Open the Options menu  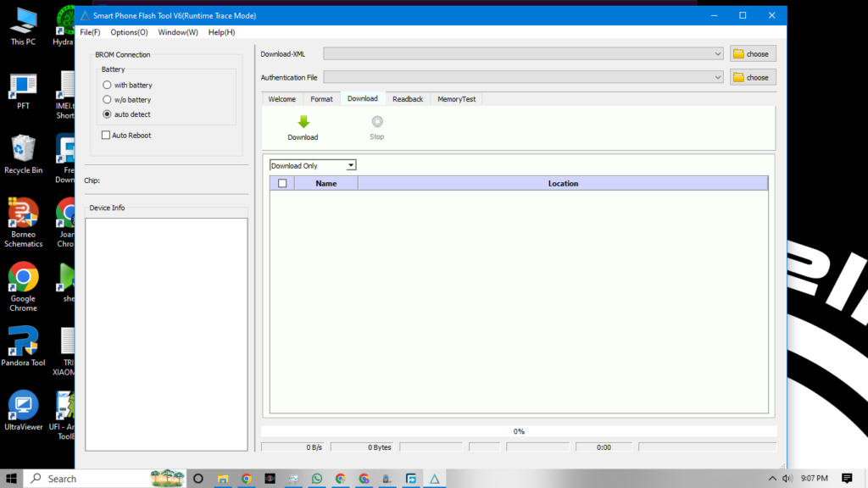click(x=128, y=32)
